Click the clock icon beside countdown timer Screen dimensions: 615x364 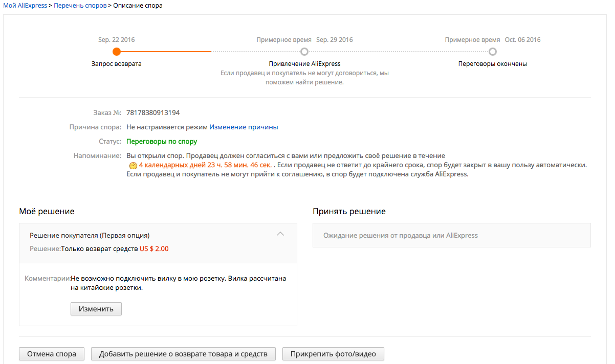[x=133, y=166]
